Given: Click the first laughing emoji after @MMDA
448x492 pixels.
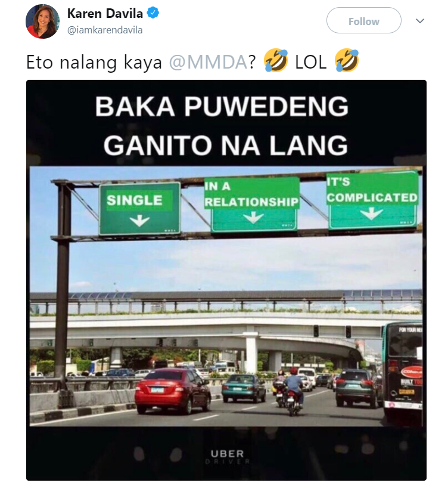Looking at the screenshot, I should [276, 60].
